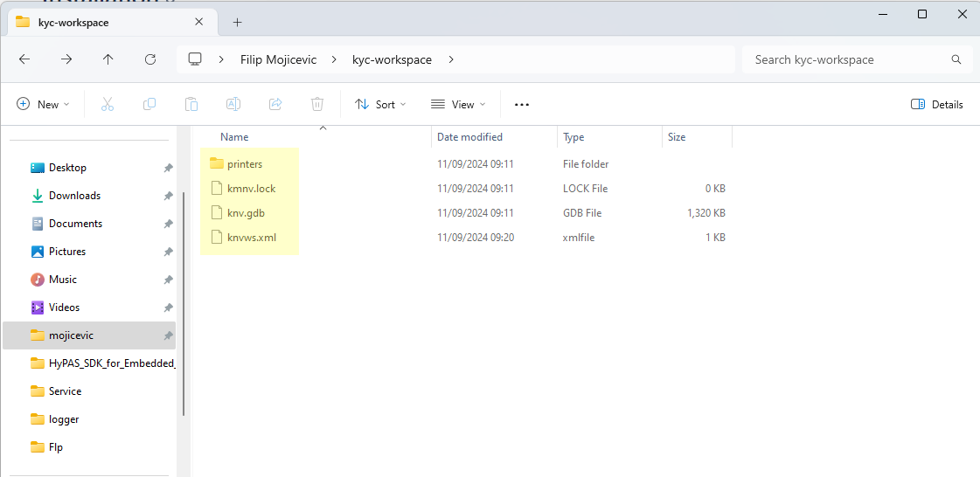
Task: Open the See more ellipsis menu
Action: (522, 104)
